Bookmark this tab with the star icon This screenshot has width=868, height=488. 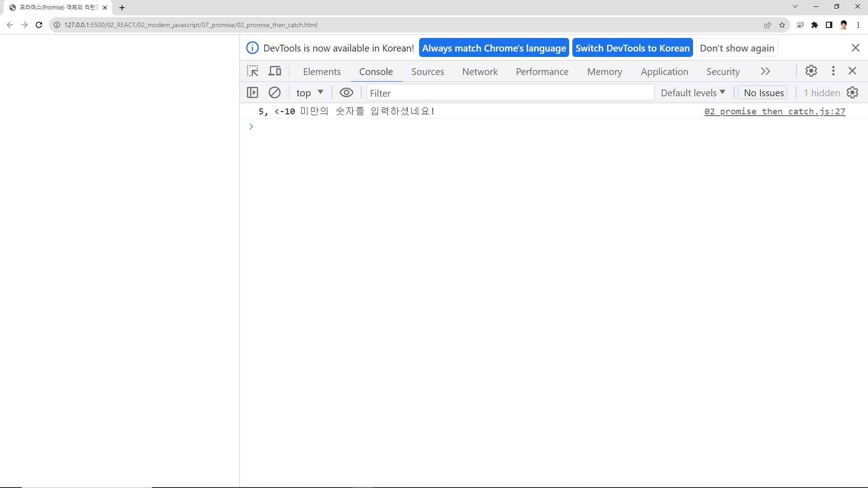(x=782, y=25)
